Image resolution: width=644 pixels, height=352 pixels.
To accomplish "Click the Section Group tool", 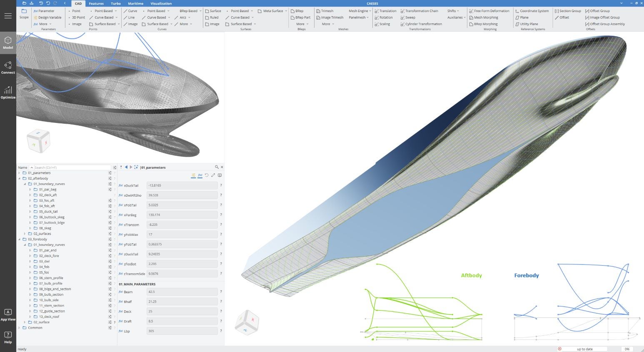I will [568, 11].
